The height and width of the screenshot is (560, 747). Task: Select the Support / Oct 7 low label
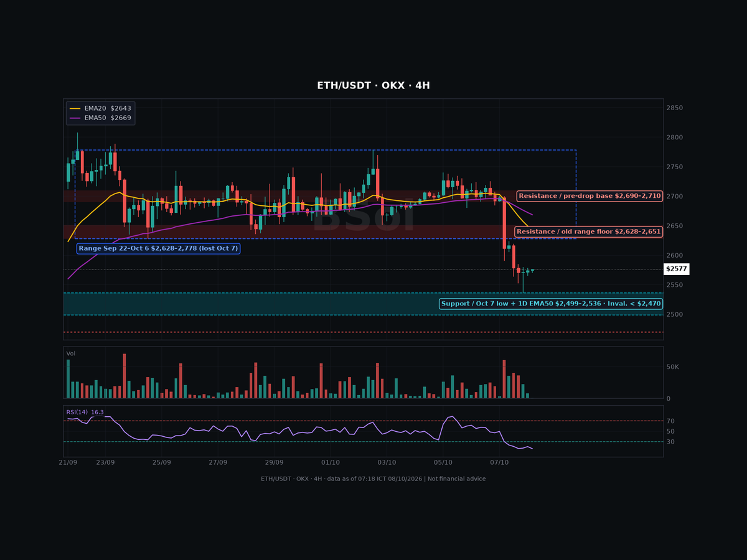tap(551, 304)
